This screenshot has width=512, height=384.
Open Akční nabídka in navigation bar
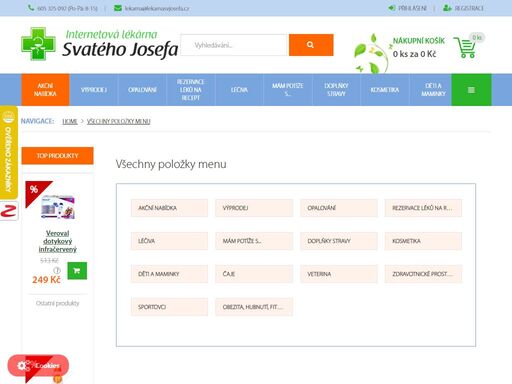(x=45, y=90)
